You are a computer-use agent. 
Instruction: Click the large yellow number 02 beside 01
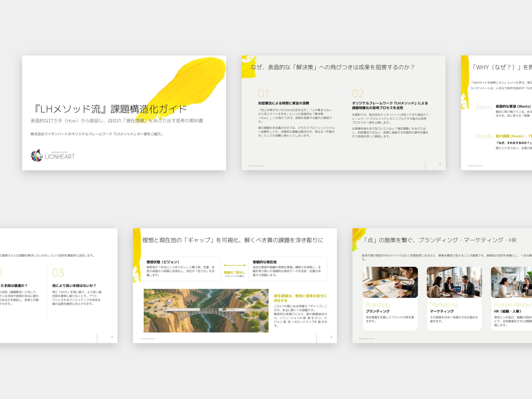(358, 94)
